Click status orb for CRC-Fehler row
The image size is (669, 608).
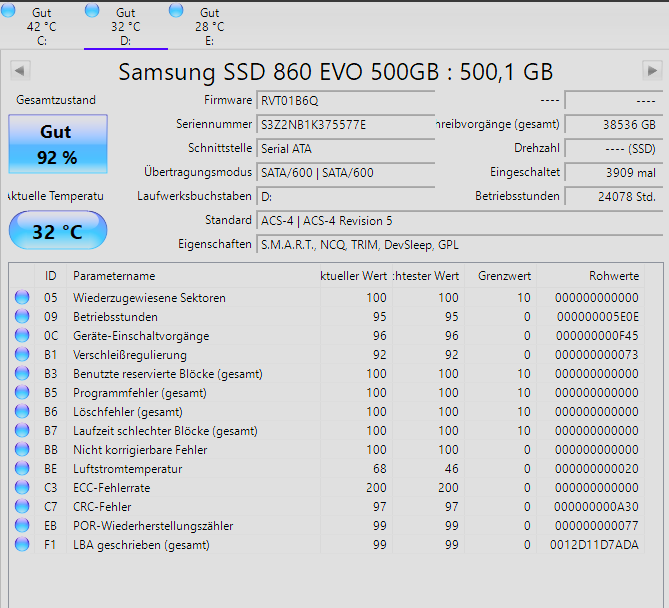coord(22,506)
